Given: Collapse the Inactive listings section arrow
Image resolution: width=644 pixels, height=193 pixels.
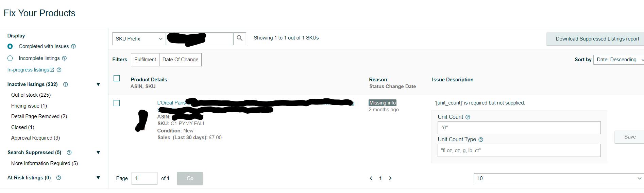Looking at the screenshot, I should tap(98, 84).
